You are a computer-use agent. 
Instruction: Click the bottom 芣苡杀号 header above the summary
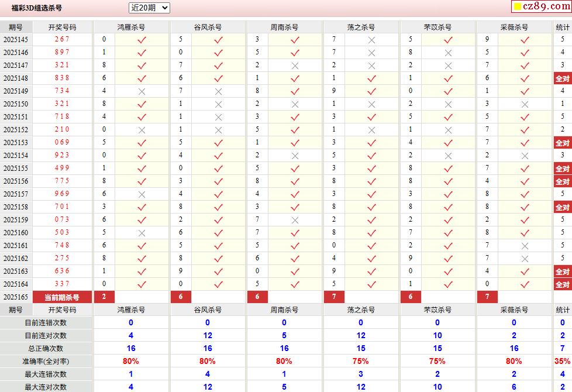pos(437,310)
